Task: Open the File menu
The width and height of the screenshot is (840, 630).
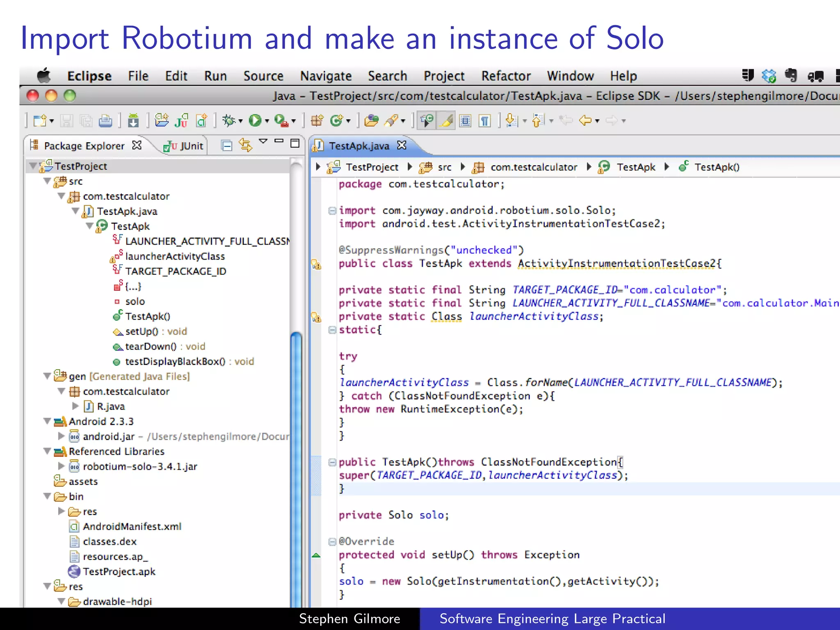Action: click(138, 76)
